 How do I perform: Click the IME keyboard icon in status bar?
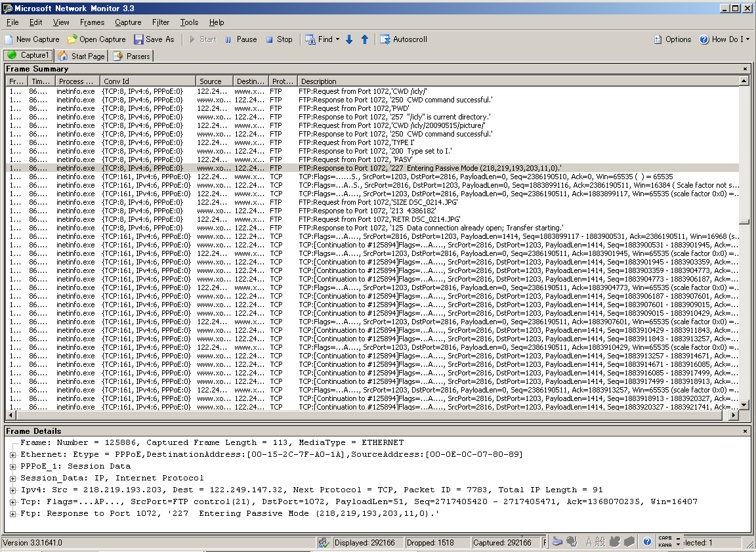pyautogui.click(x=557, y=541)
